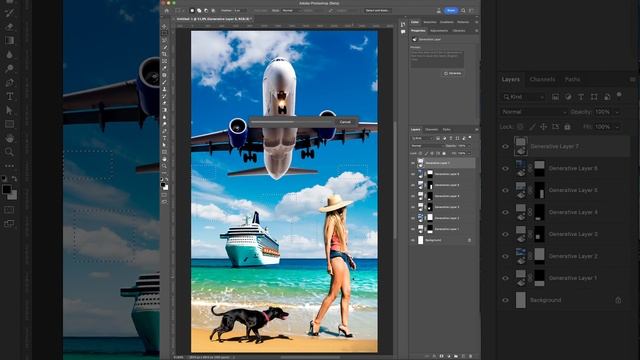Screen dimensions: 640x360
Task: Filter for pixel layers in enlarged Layers panel
Action: [556, 97]
